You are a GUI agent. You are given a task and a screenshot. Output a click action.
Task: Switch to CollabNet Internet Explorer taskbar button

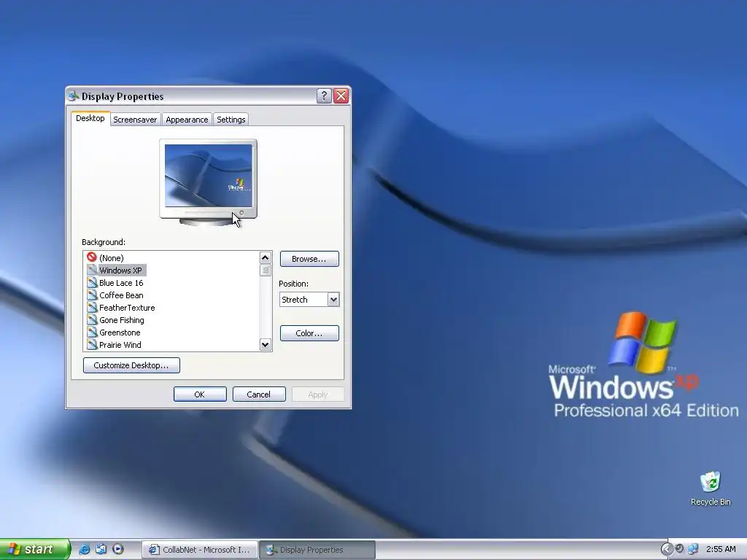click(200, 550)
